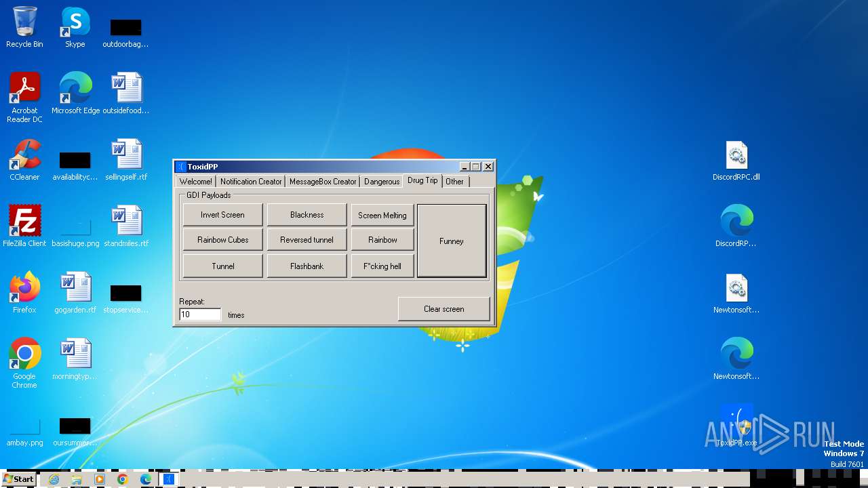Select the morningtyp document icon

point(75,359)
